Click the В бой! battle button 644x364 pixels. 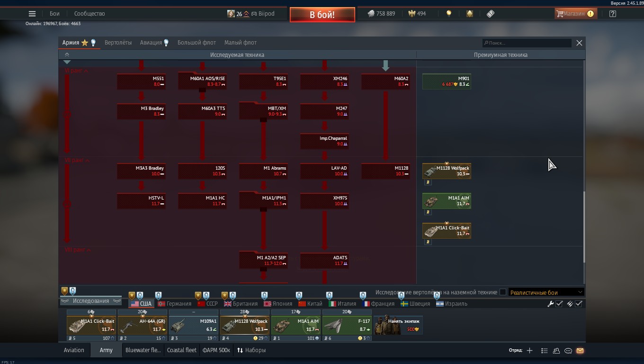[322, 15]
